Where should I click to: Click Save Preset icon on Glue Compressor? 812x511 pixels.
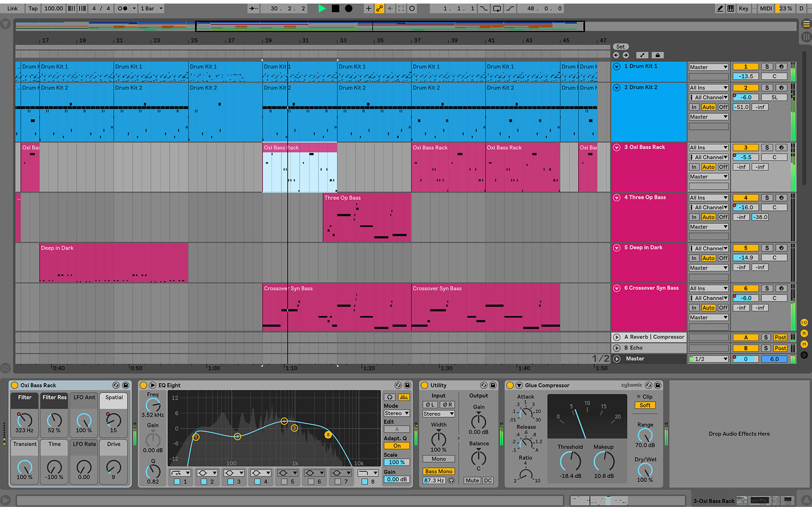click(658, 386)
